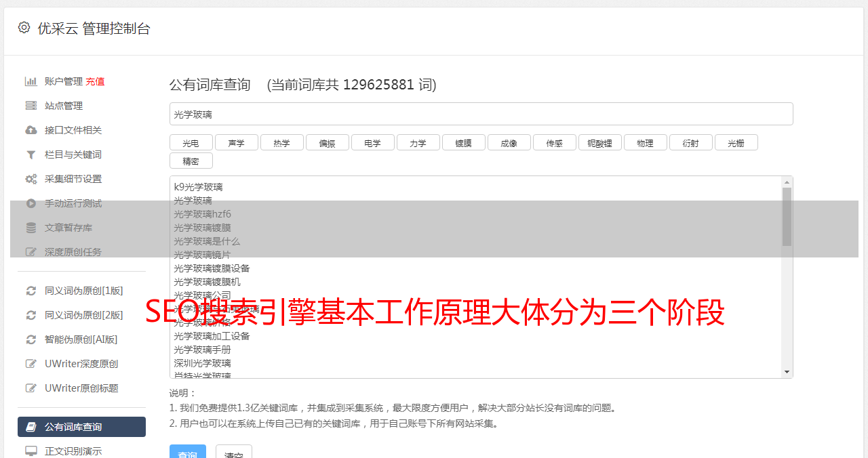868x458 pixels.
Task: Click the bar chart icon for 账户管理
Action: pyautogui.click(x=31, y=81)
